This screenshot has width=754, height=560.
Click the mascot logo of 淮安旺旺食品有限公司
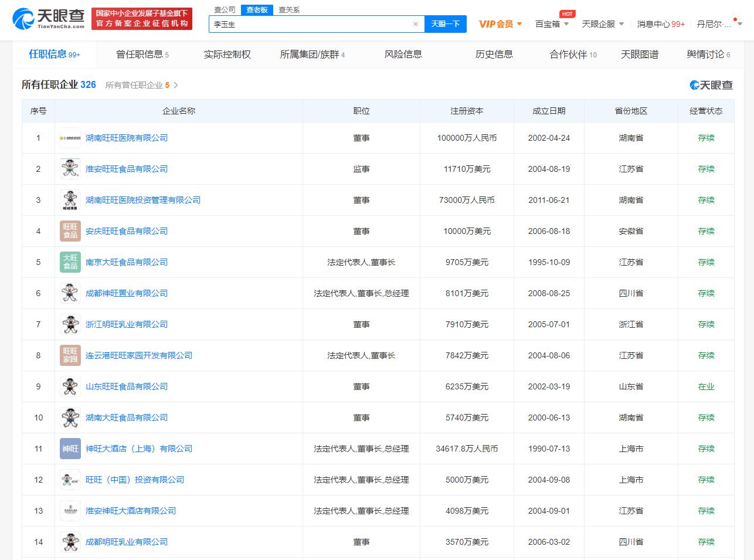click(70, 168)
